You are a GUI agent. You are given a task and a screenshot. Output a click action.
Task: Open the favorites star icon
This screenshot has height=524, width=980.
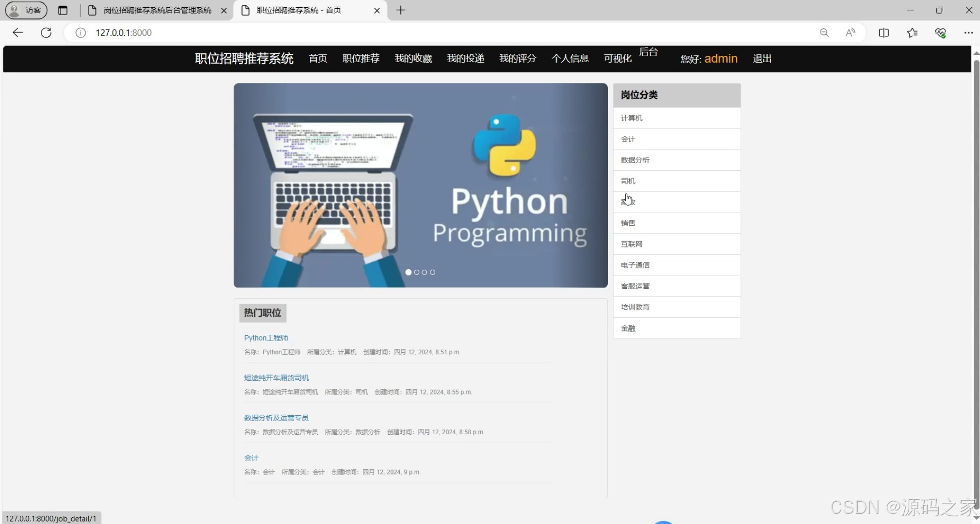[912, 33]
